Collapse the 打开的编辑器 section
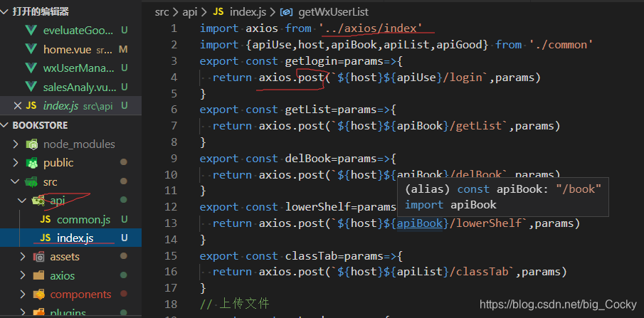Viewport: 644px width, 318px height. tap(5, 12)
